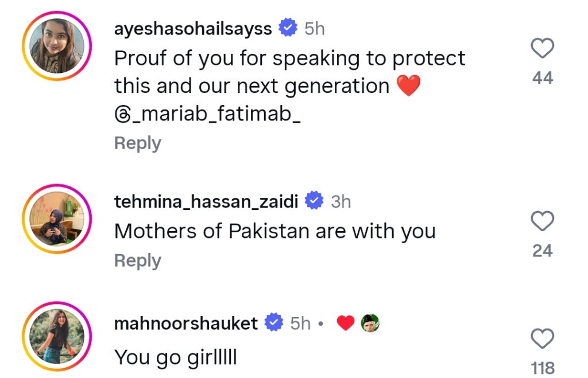Click the Threads logo icon before _mariab_fatimab_
The width and height of the screenshot is (588, 378).
click(122, 114)
